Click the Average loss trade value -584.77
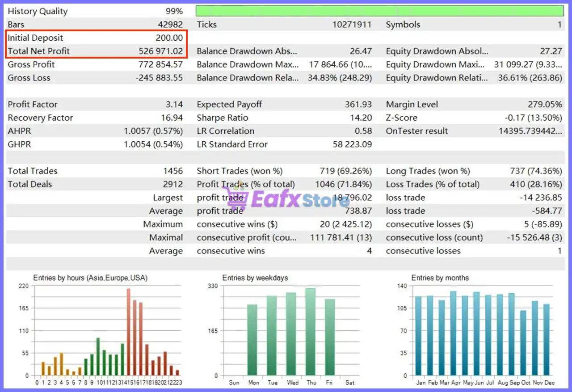572x392 pixels. tap(547, 211)
